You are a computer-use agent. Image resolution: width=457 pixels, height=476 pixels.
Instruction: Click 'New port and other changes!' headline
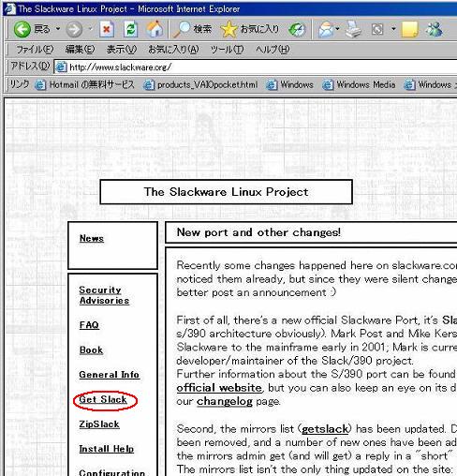[x=258, y=232]
